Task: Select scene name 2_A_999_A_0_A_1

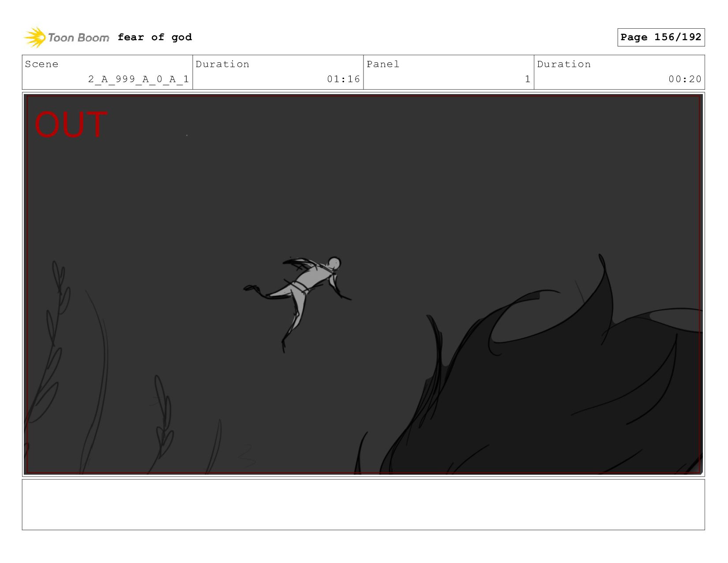Action: 139,79
